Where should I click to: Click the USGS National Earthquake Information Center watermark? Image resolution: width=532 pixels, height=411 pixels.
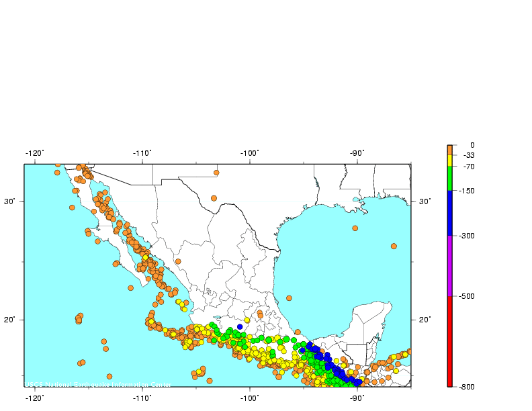(99, 385)
